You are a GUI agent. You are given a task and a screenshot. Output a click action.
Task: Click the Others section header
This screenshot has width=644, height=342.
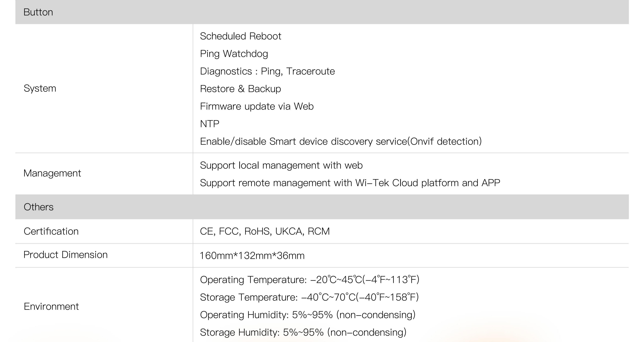point(39,207)
